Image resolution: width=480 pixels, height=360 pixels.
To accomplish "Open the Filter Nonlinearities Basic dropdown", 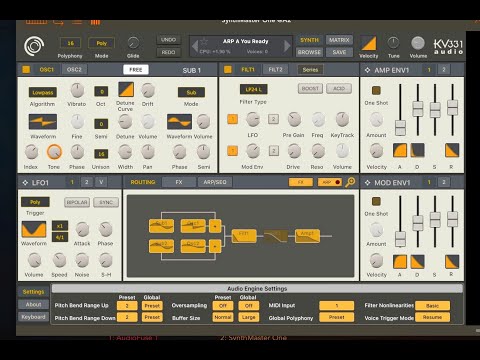I will pyautogui.click(x=432, y=306).
